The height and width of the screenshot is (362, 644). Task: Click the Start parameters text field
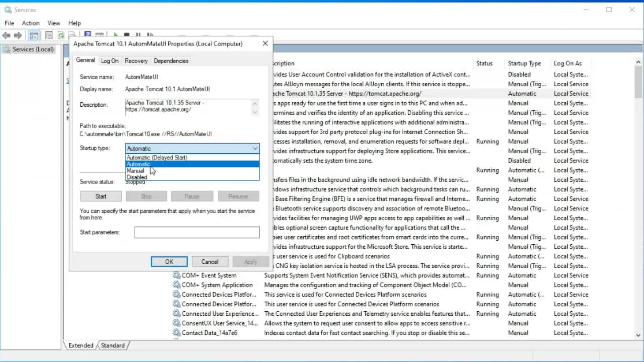pyautogui.click(x=197, y=232)
